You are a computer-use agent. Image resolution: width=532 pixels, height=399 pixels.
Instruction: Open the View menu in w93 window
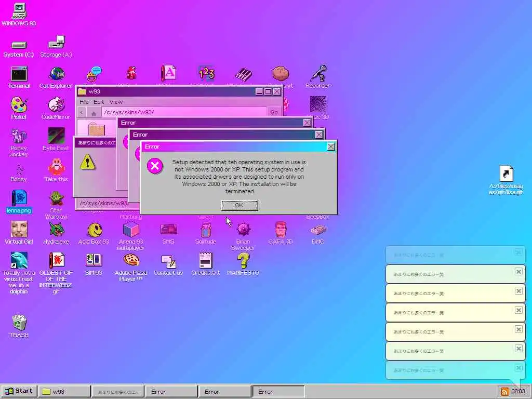(x=116, y=102)
